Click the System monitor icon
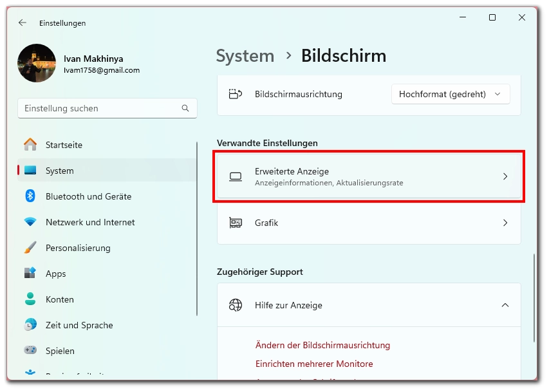 (30, 170)
